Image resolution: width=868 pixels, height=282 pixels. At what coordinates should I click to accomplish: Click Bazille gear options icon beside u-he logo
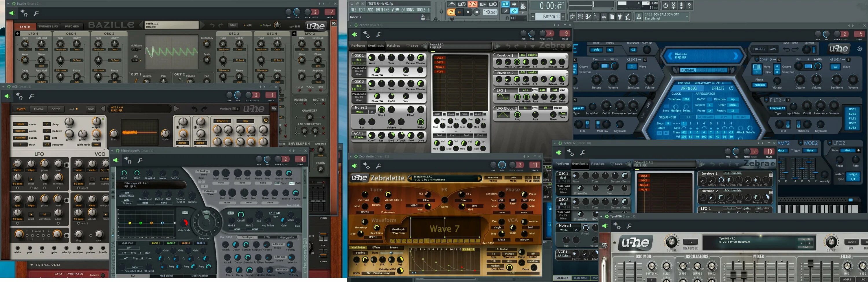click(x=334, y=24)
